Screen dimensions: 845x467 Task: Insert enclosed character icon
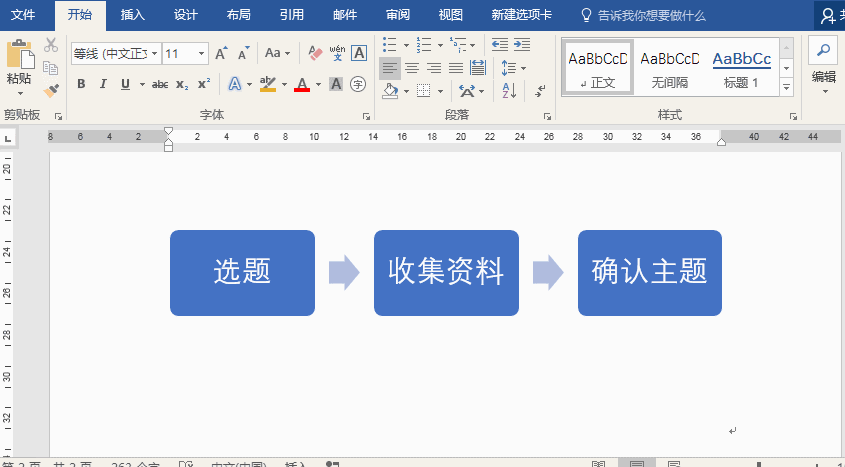click(x=358, y=84)
